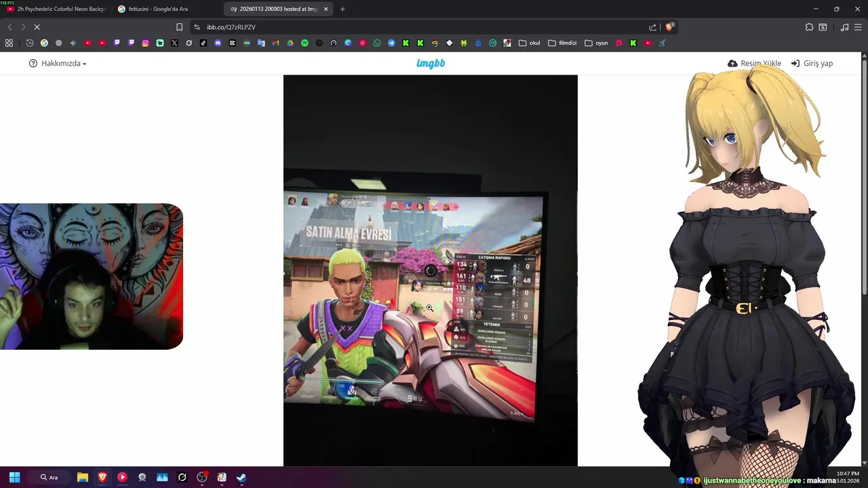Open Steam from the taskbar
Screen dimensions: 868x488
point(241,477)
